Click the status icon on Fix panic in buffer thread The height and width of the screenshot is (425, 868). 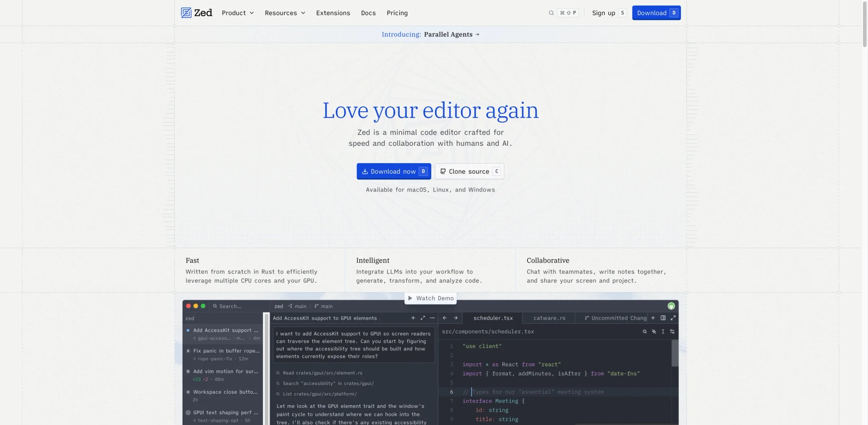(188, 351)
